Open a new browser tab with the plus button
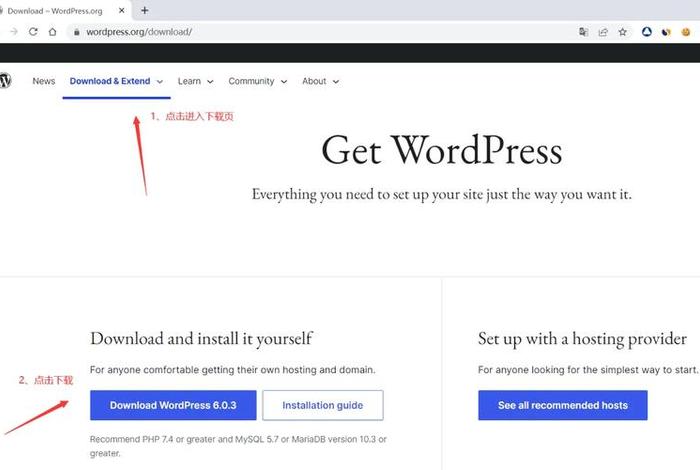700x470 pixels. pyautogui.click(x=145, y=10)
